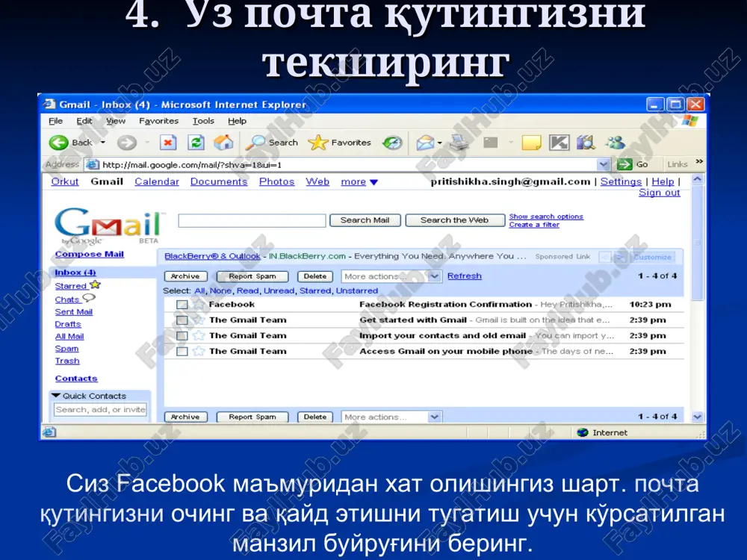747x560 pixels.
Task: Open the Sent Mail folder
Action: [x=74, y=312]
